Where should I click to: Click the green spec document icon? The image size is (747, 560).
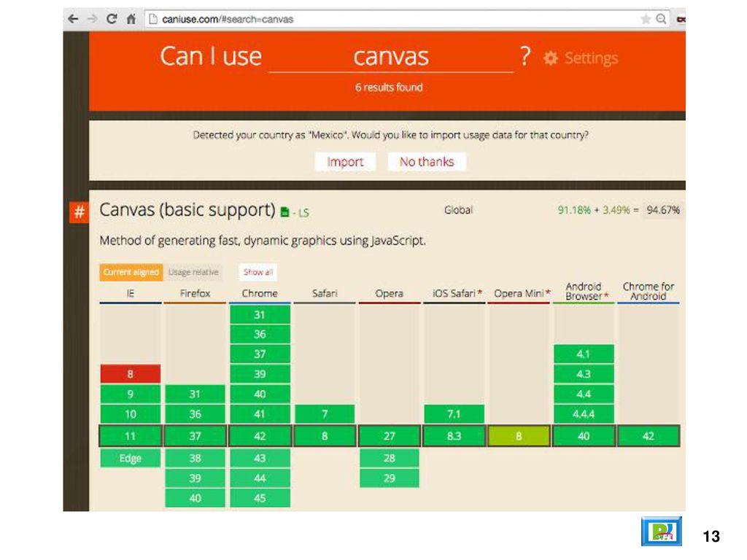285,212
